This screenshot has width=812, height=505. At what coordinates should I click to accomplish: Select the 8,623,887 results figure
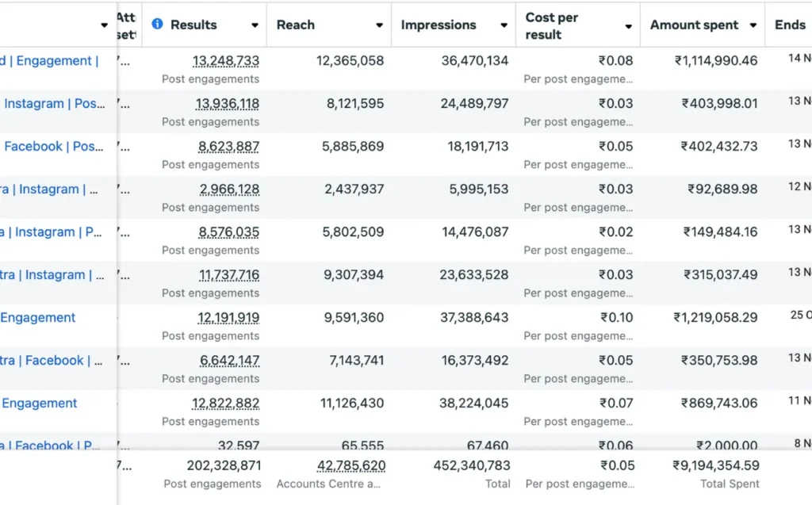[x=228, y=147]
